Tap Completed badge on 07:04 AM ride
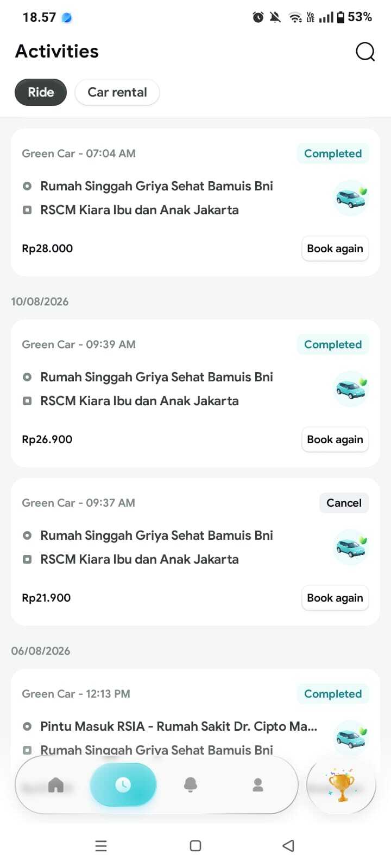The width and height of the screenshot is (391, 868). point(333,154)
